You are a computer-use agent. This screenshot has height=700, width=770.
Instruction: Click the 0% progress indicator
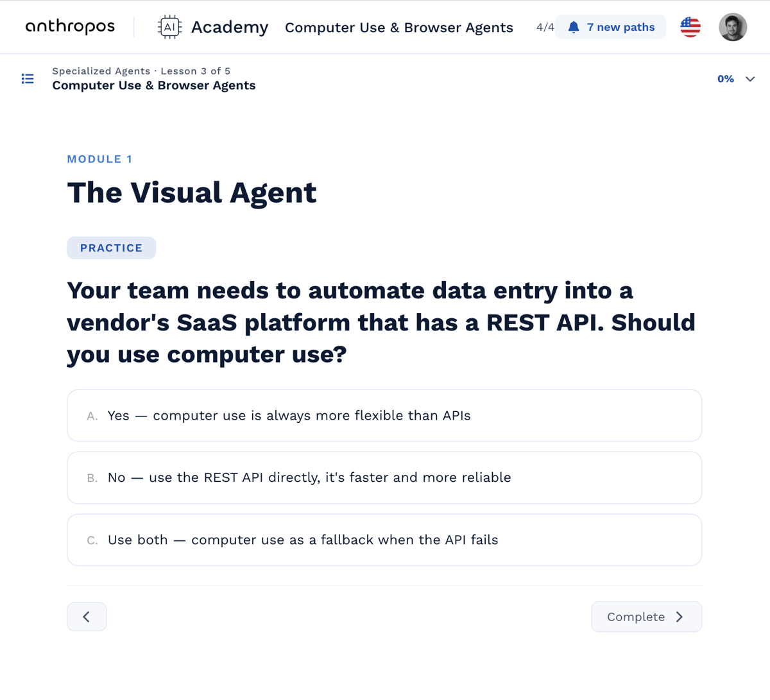726,79
